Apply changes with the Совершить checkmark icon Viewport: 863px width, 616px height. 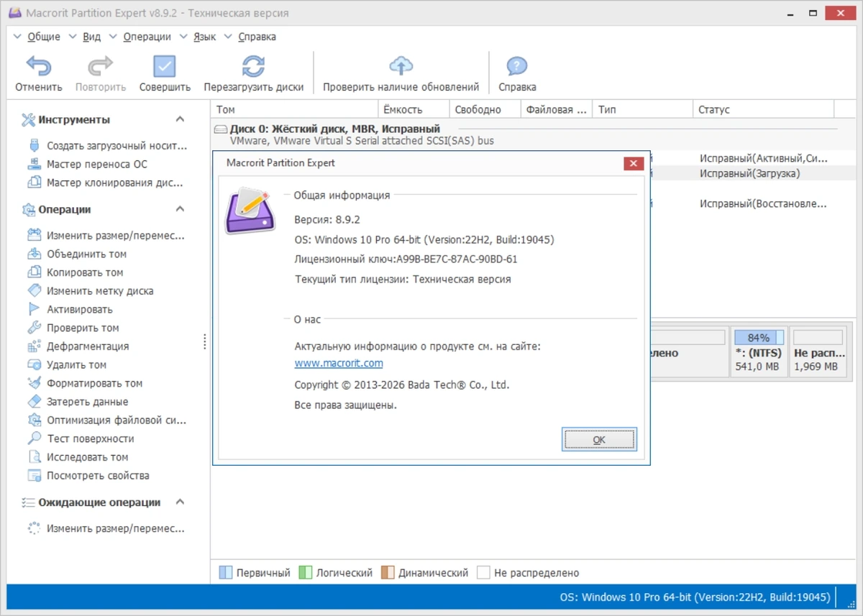[165, 66]
